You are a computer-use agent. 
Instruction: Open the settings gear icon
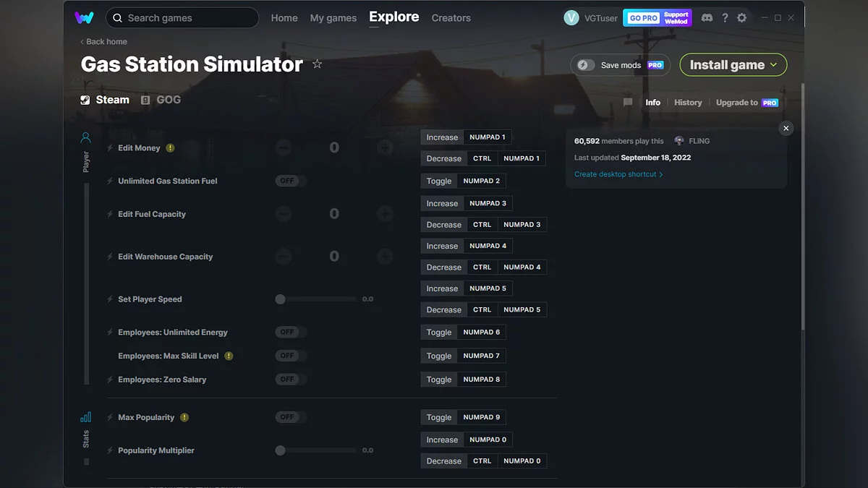741,17
